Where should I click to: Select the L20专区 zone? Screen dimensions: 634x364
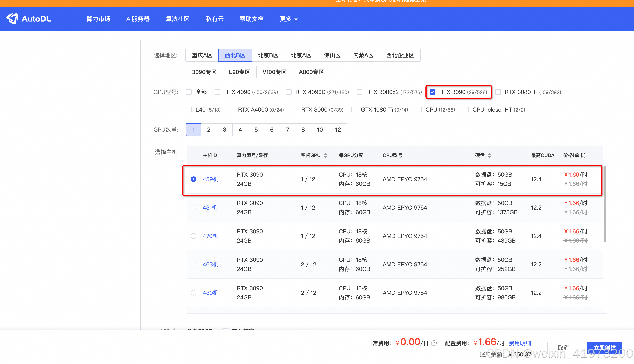[x=240, y=72]
